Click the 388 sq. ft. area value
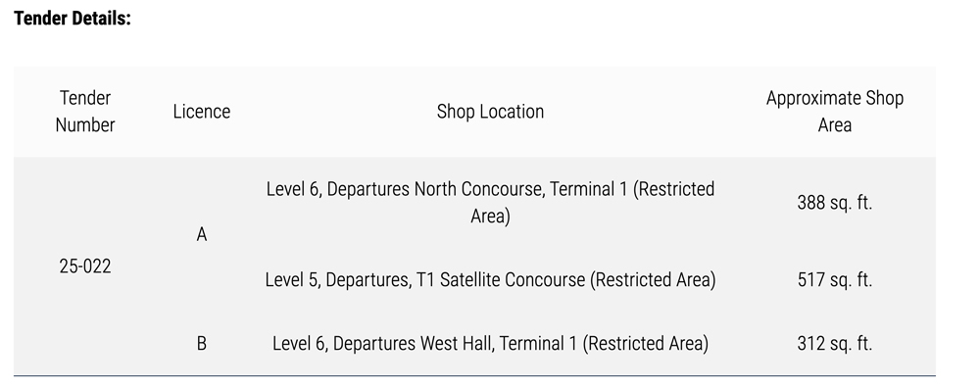Screen dimensions: 980x387 coord(834,203)
